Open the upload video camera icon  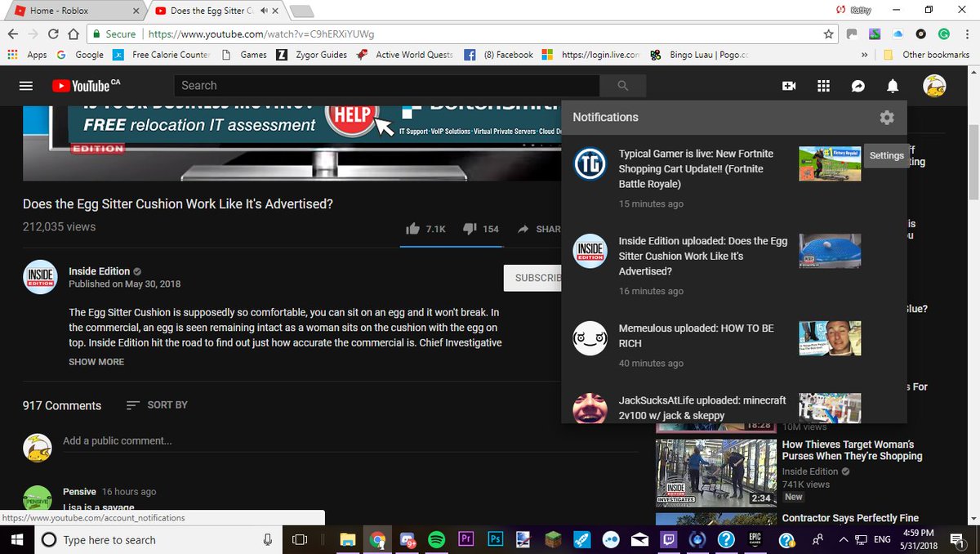coord(789,86)
